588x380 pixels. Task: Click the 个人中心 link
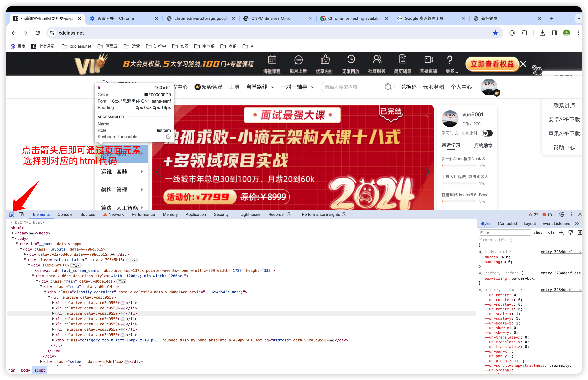click(x=461, y=87)
